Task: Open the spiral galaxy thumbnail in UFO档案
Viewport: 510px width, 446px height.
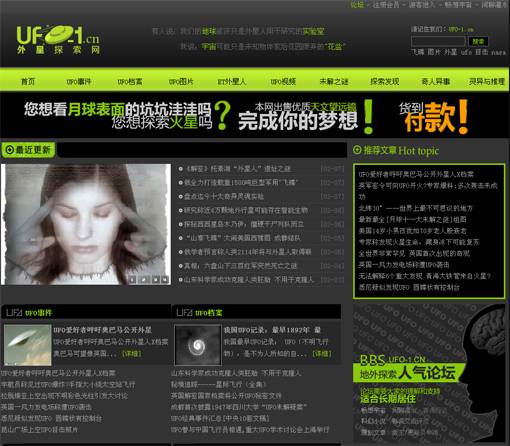Action: [198, 345]
